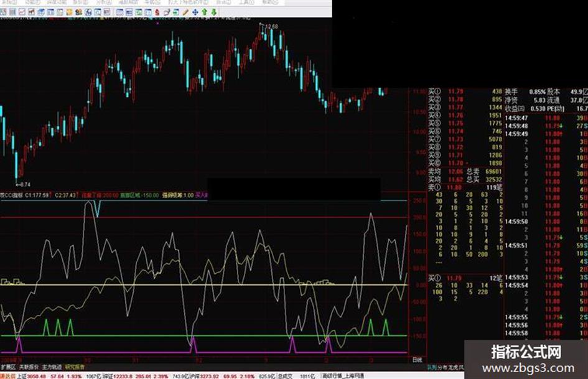Viewport: 588px width, 379px height.
Task: Click the blue globe icon in toolbar
Action: click(88, 12)
